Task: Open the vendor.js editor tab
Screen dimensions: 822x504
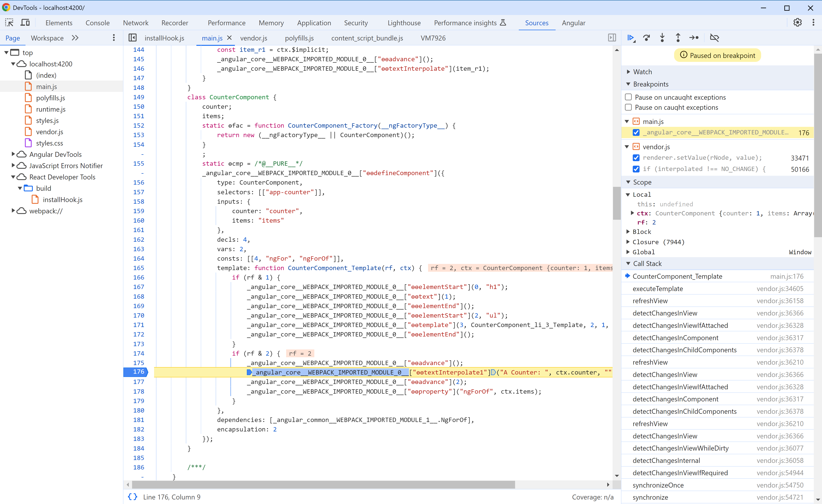Action: 254,38
